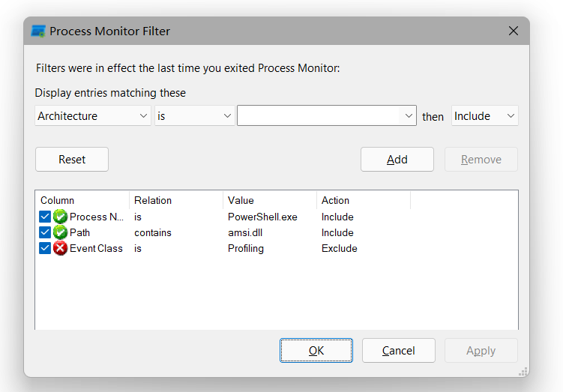Click 'is' relation in Profiling row
The image size is (563, 392).
[138, 248]
